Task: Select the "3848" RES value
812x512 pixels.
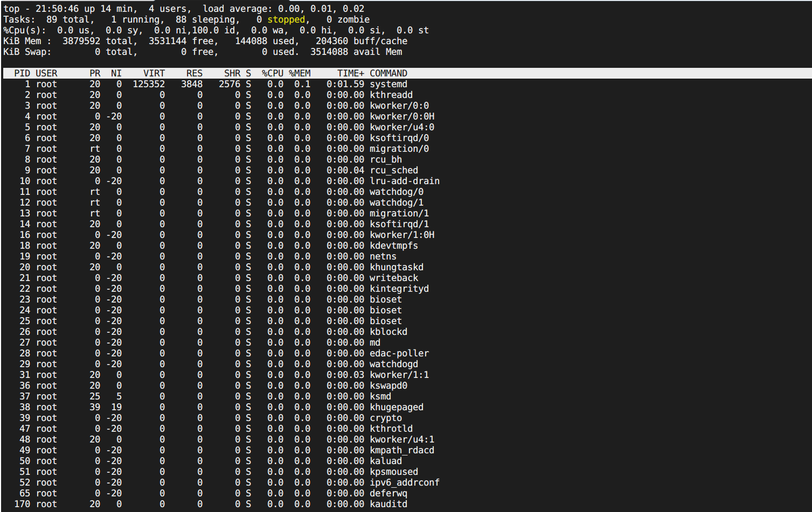Action: pyautogui.click(x=192, y=84)
